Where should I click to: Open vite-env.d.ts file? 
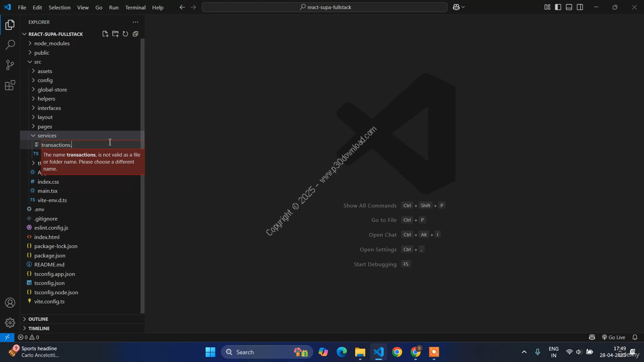tap(52, 200)
